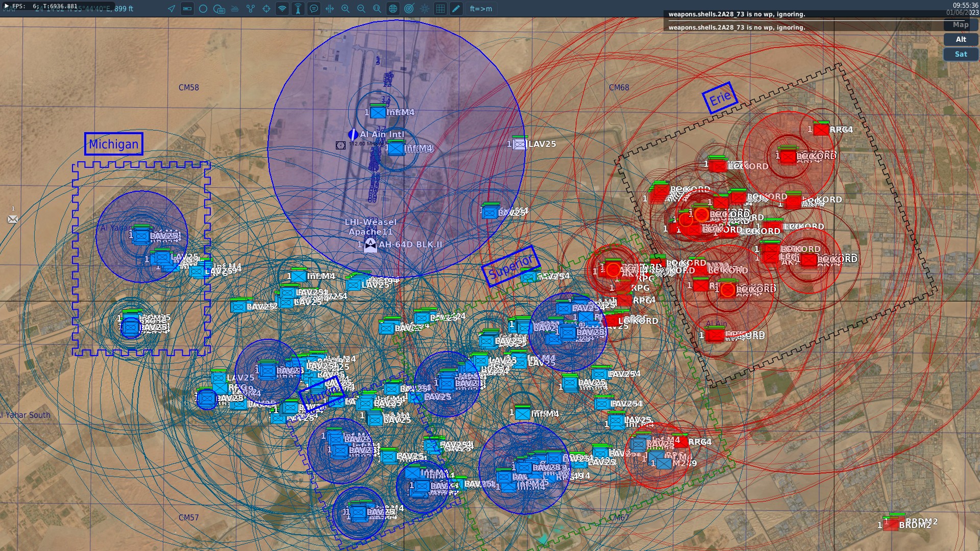Switch to Alt view mode
Viewport: 980px width, 551px height.
961,39
